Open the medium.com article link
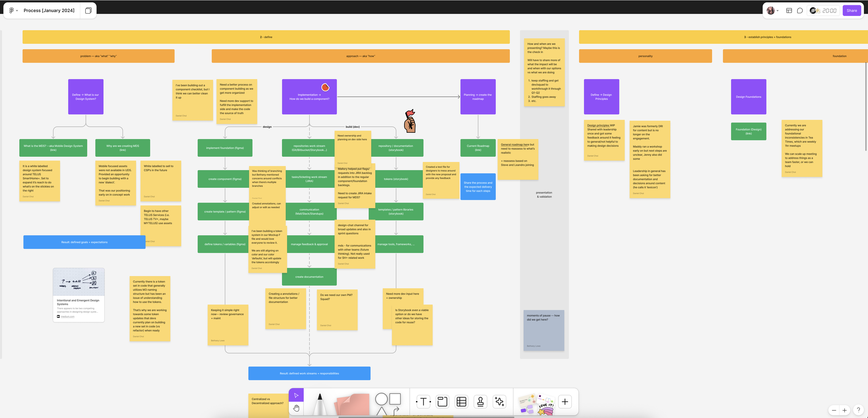This screenshot has width=868, height=418. pyautogui.click(x=67, y=317)
